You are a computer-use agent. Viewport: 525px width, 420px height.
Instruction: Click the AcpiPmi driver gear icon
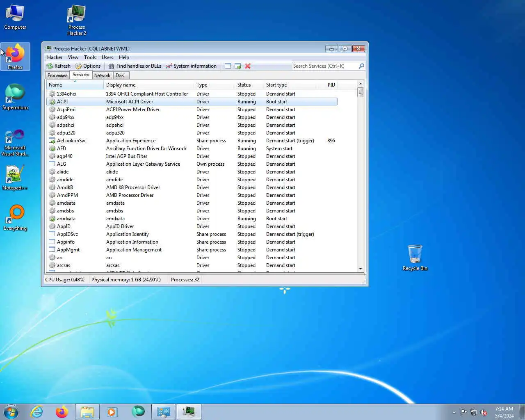click(x=52, y=110)
